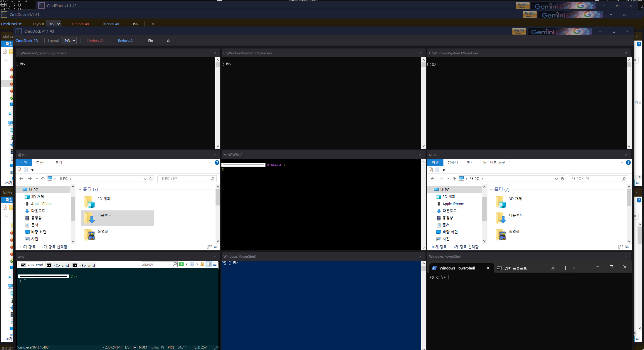Go back in the left explorer pane
The width and height of the screenshot is (644, 350).
tap(21, 179)
